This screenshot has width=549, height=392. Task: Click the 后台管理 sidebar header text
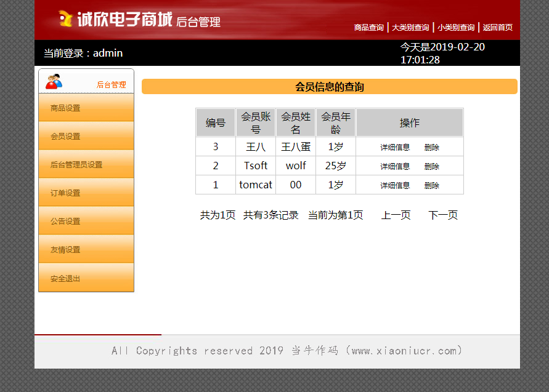[112, 85]
